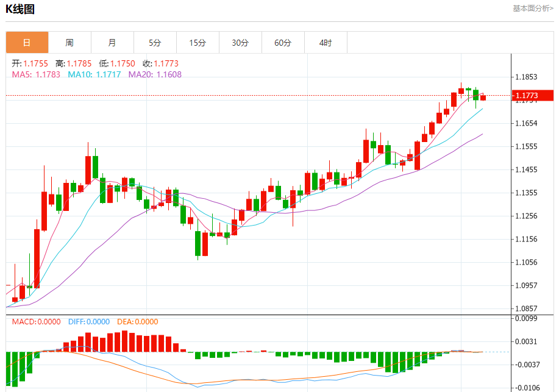Click the K线图 title heading
This screenshot has height=392, width=559.
pos(20,9)
